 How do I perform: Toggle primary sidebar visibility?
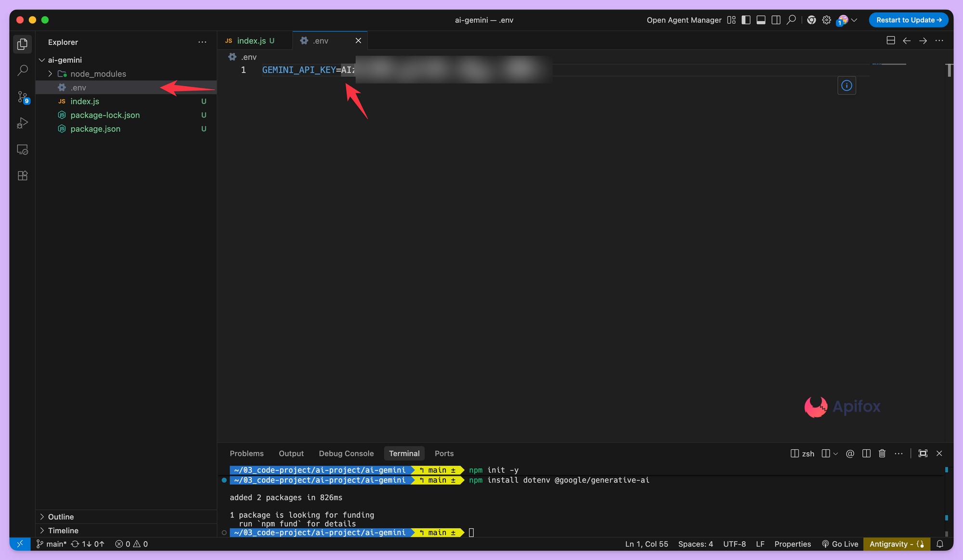click(746, 20)
